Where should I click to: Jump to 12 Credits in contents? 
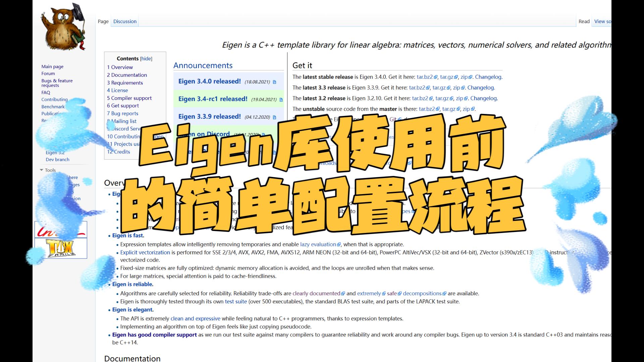118,152
